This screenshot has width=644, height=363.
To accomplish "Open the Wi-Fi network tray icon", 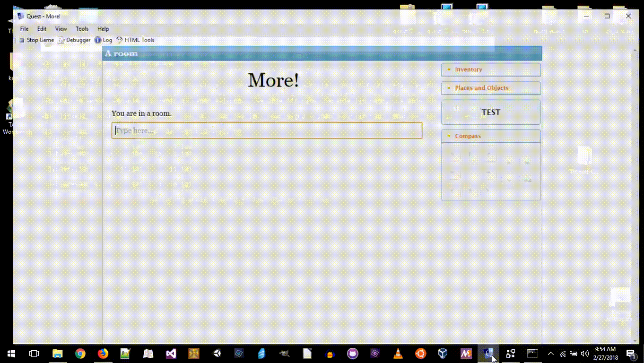I will coord(563,354).
